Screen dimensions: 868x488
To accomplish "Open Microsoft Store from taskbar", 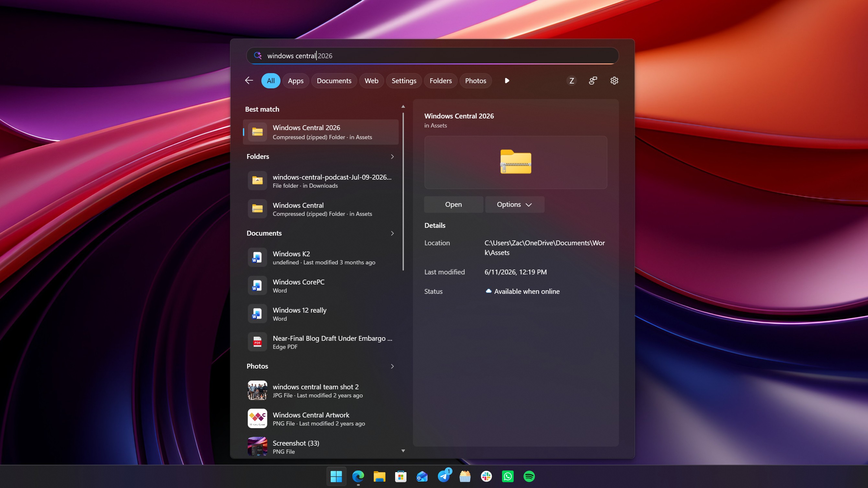I will click(x=401, y=476).
